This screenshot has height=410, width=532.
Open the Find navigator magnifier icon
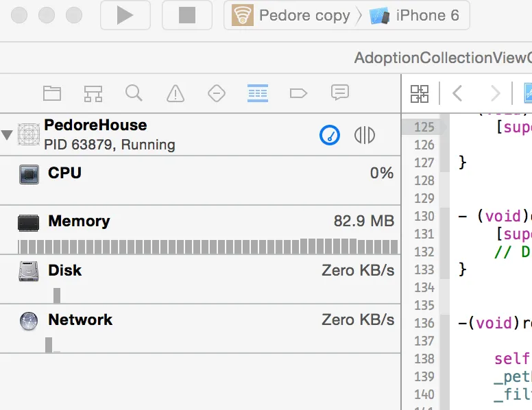tap(134, 93)
